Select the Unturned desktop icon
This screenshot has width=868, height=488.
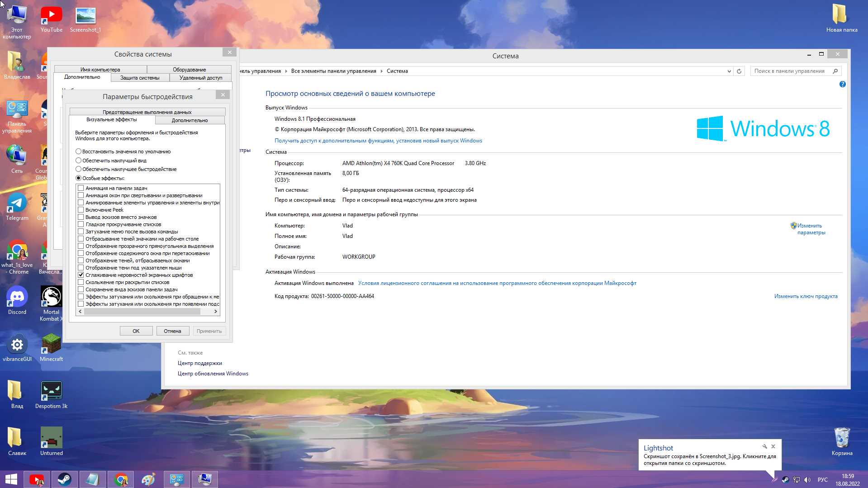[51, 442]
